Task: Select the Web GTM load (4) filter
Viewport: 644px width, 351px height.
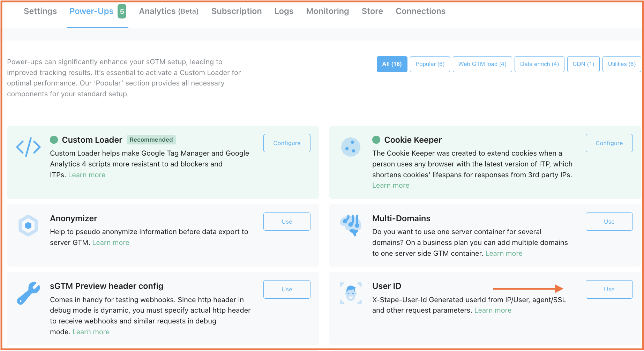Action: click(482, 64)
